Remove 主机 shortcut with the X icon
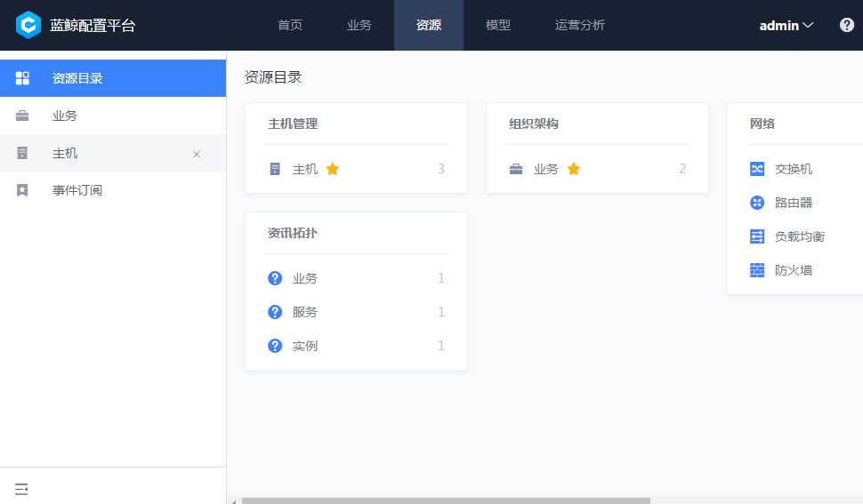863x504 pixels. point(197,155)
